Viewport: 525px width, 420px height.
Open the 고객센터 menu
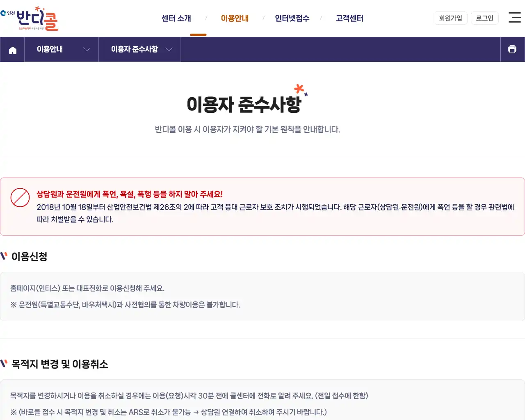349,18
